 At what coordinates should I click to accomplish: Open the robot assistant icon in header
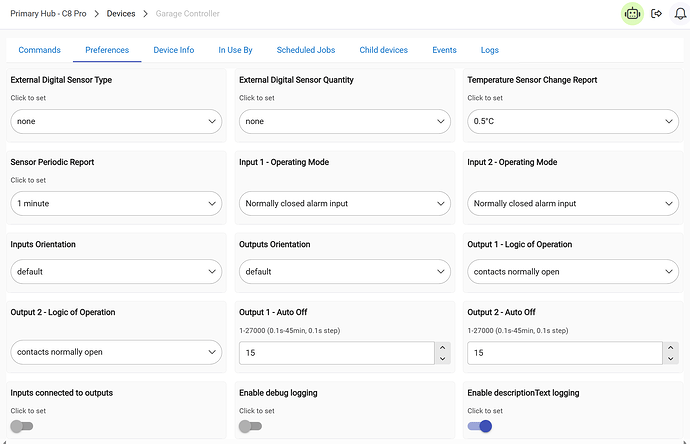631,14
